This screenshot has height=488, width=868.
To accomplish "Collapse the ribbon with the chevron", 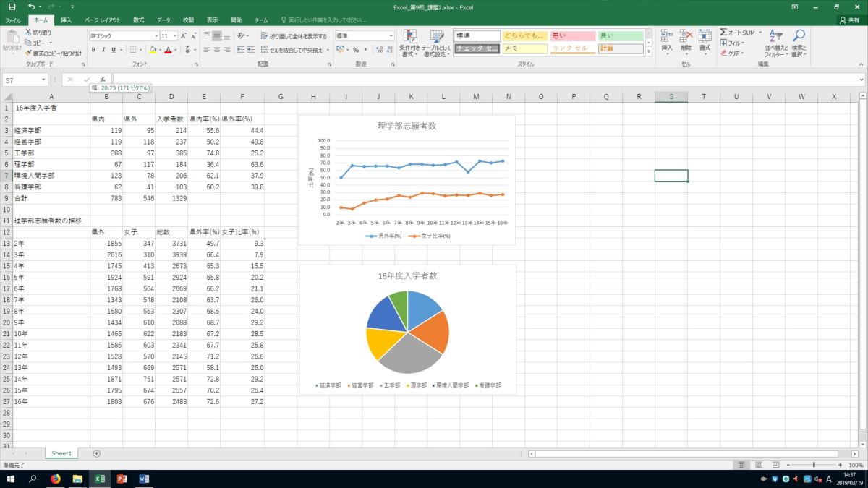I will pyautogui.click(x=861, y=64).
